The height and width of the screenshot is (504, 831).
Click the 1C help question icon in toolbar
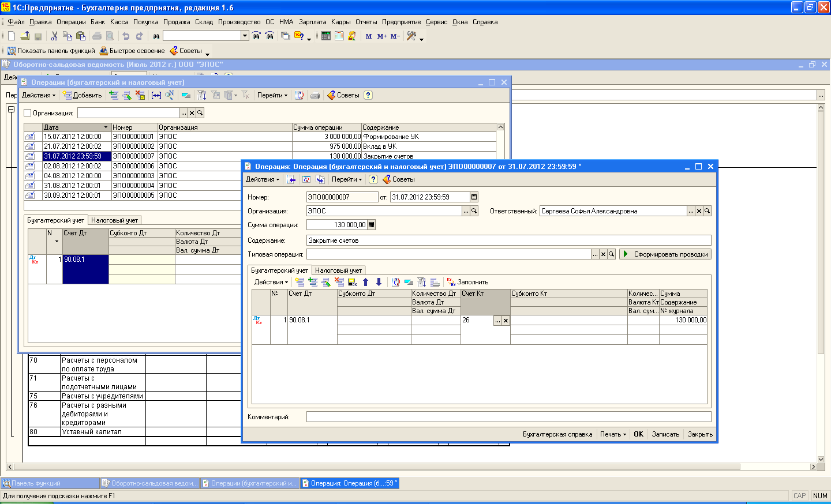299,36
